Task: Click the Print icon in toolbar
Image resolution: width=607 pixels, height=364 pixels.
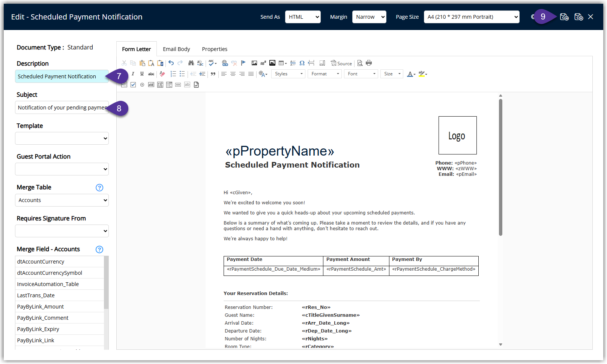Action: 369,63
